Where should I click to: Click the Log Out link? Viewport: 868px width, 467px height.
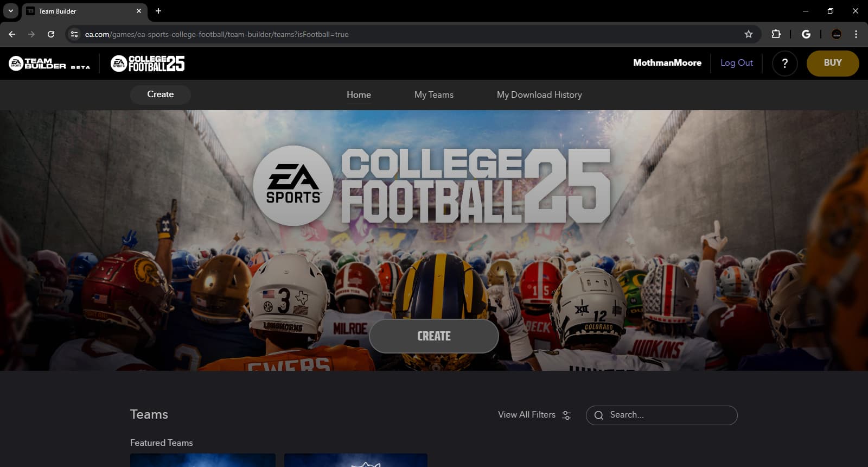[736, 63]
